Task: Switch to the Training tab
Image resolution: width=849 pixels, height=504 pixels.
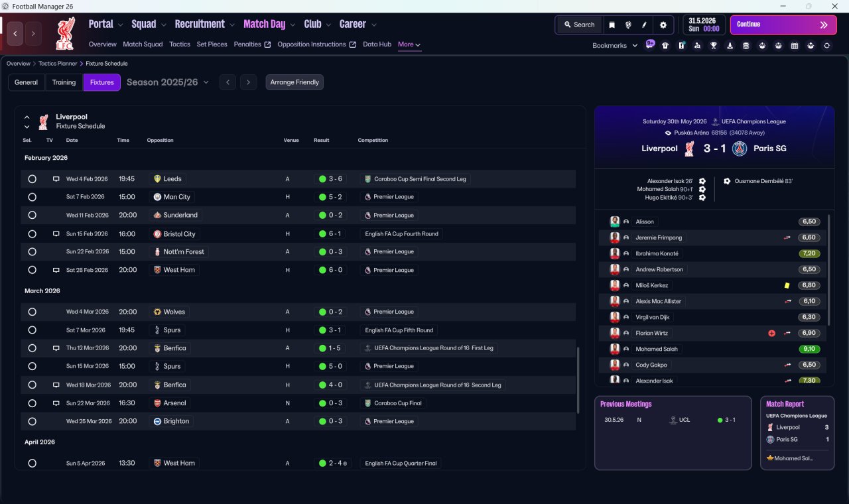Action: tap(64, 82)
